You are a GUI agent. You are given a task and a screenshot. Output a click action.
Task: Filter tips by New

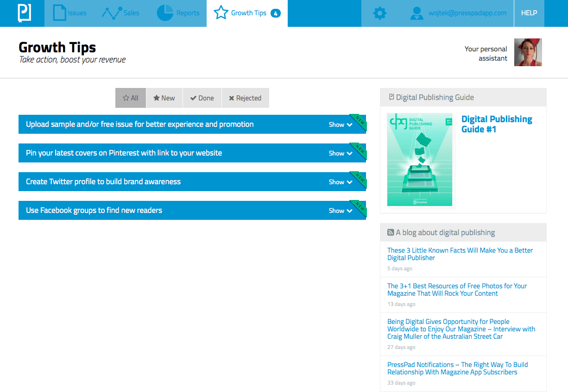(164, 98)
